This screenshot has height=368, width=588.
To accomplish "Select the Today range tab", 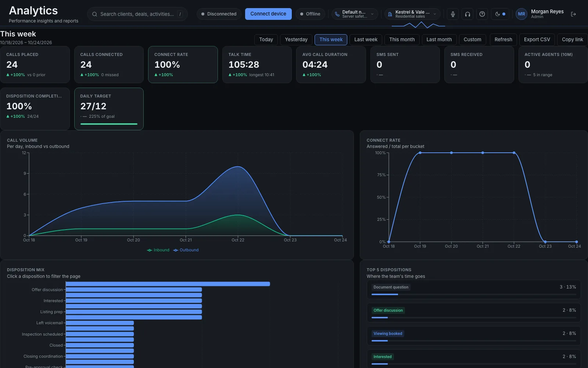I will 266,39.
